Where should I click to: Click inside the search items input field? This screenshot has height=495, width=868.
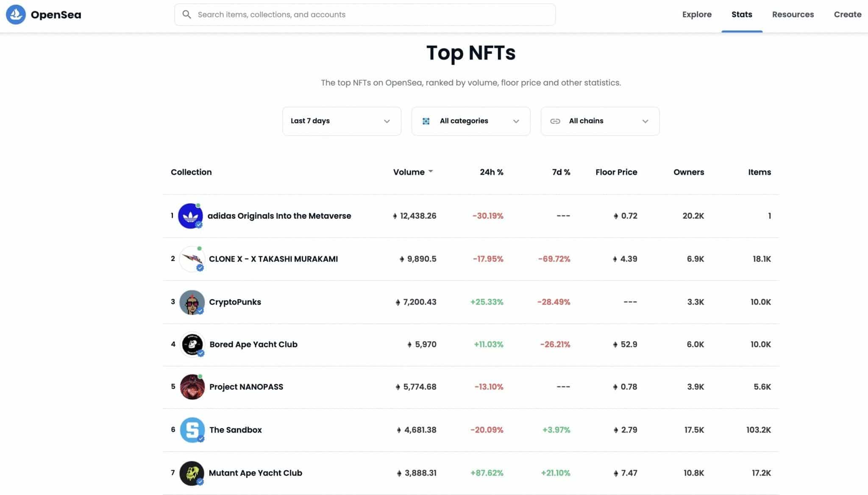(x=339, y=14)
